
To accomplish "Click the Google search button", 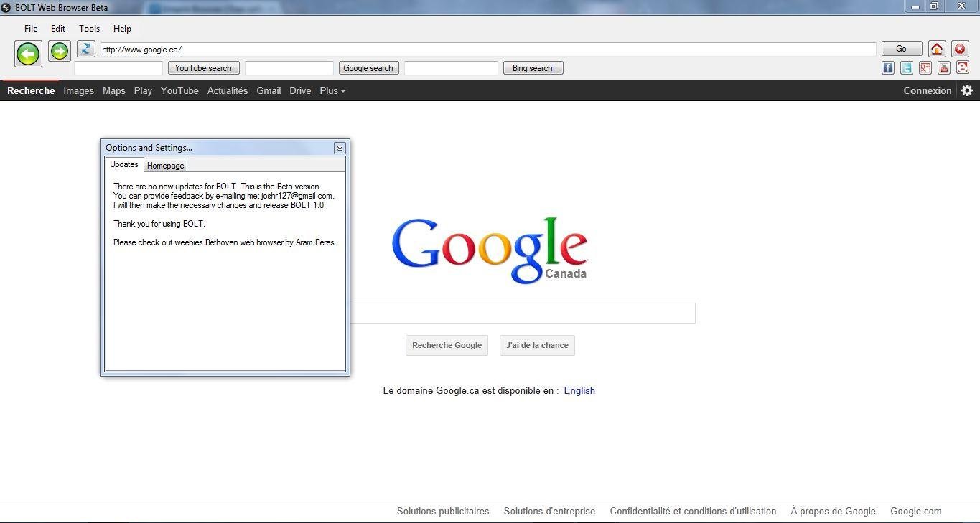I will tap(368, 68).
